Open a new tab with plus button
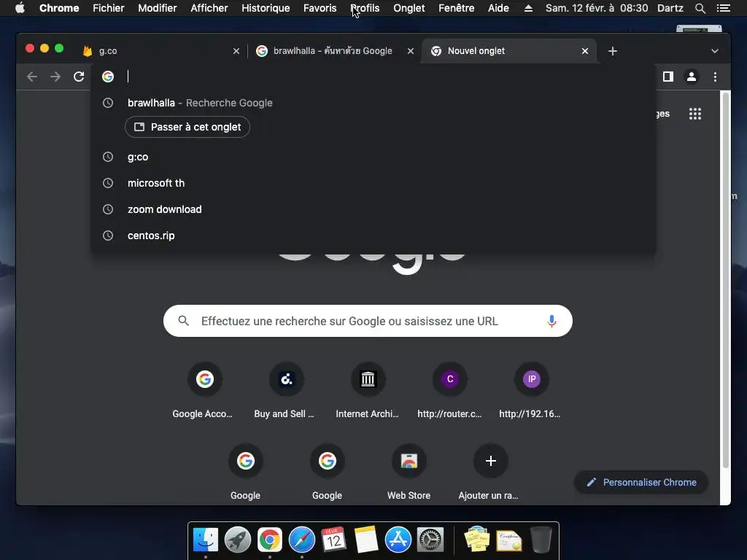 tap(613, 51)
